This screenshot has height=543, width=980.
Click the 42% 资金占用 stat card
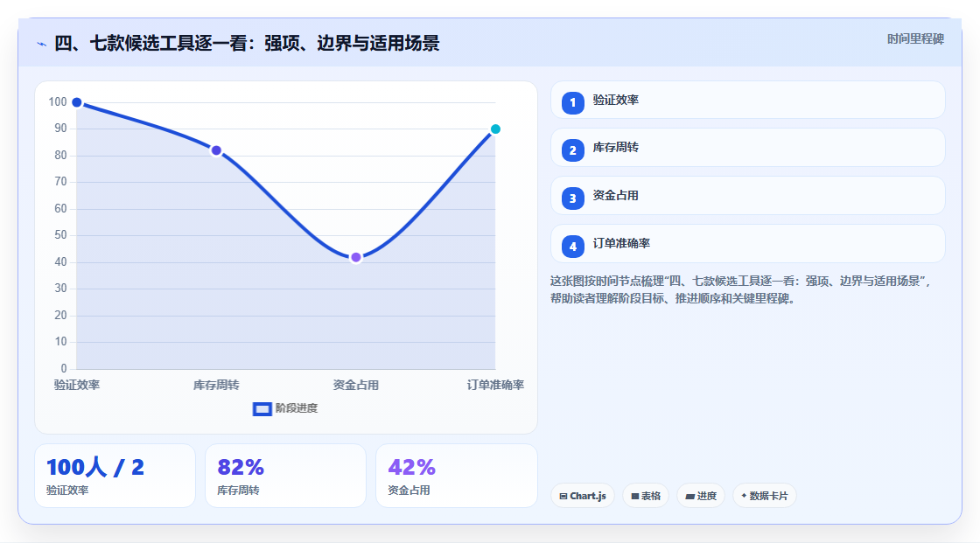(456, 477)
